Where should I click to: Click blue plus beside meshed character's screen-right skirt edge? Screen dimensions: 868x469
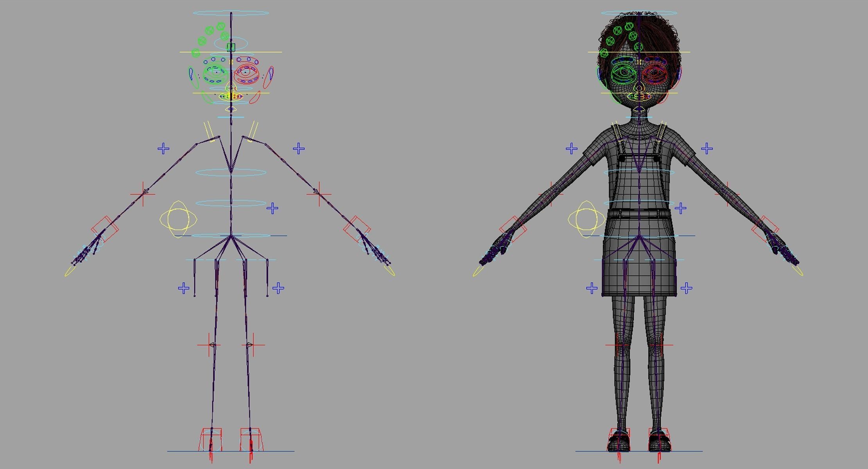tap(686, 288)
